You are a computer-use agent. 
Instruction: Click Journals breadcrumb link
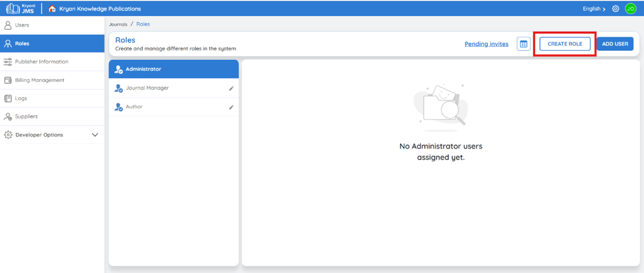click(x=118, y=24)
